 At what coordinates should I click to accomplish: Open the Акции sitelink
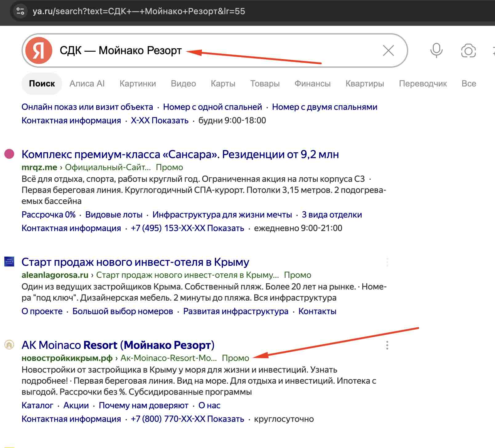(x=76, y=406)
